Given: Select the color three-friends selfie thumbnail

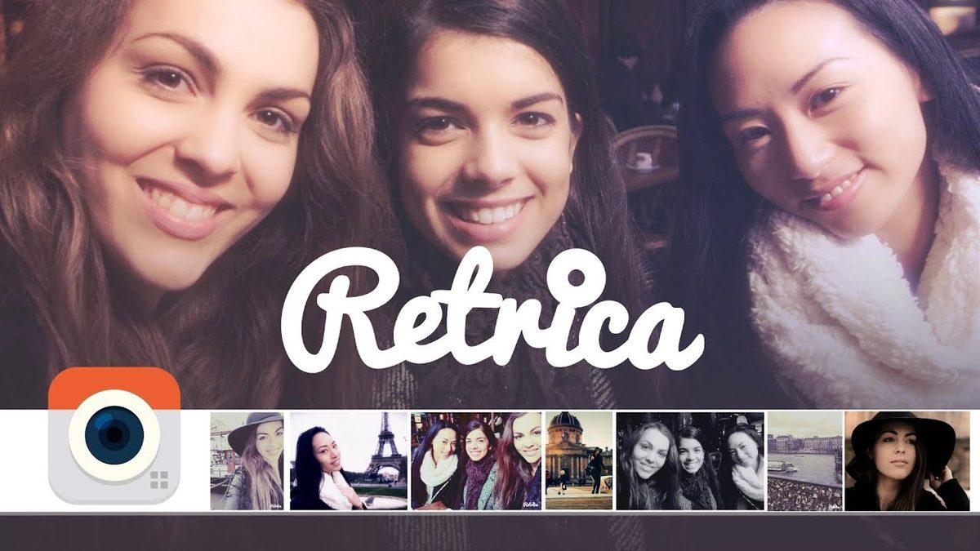Looking at the screenshot, I should (476, 461).
